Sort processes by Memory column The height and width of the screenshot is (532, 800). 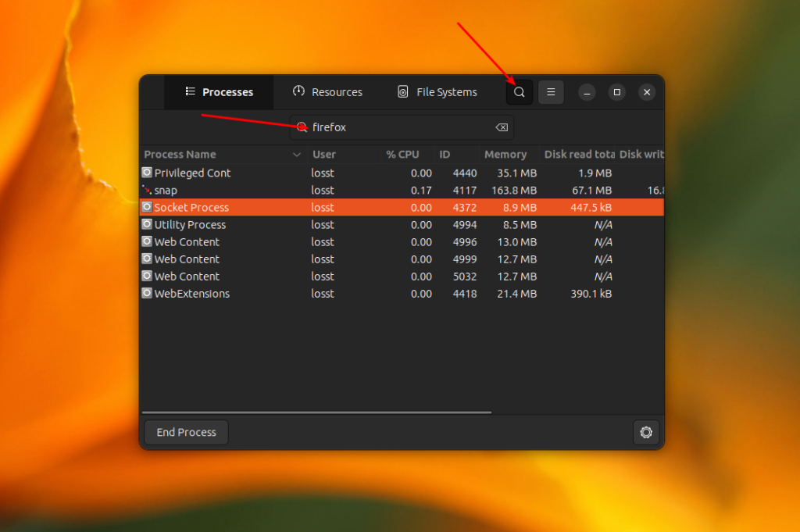(505, 155)
